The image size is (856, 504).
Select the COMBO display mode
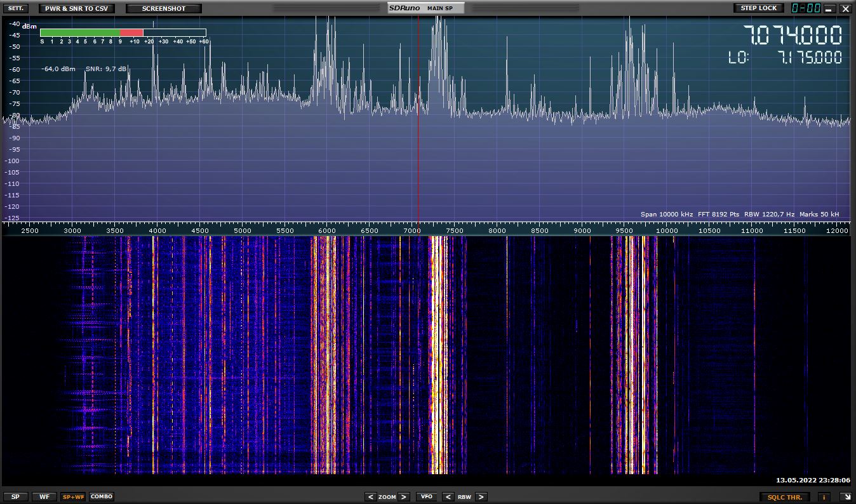(102, 496)
